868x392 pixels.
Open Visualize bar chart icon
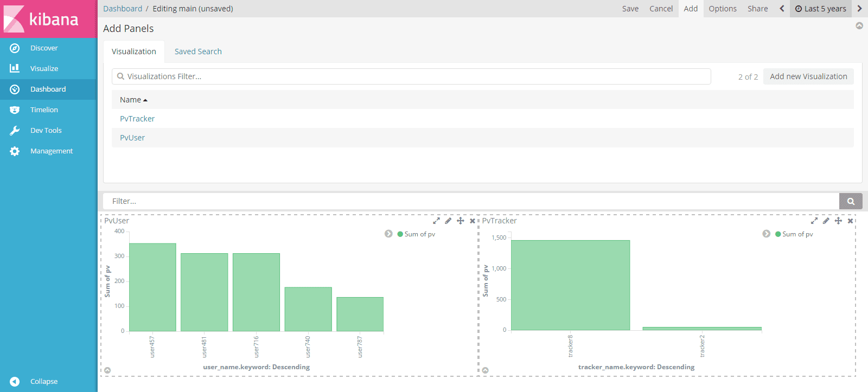15,68
